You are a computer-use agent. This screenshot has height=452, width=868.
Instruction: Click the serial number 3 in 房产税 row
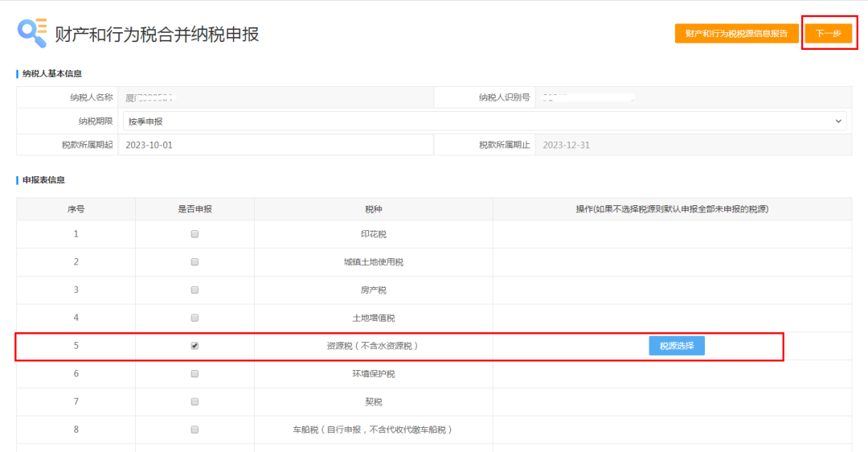click(76, 290)
